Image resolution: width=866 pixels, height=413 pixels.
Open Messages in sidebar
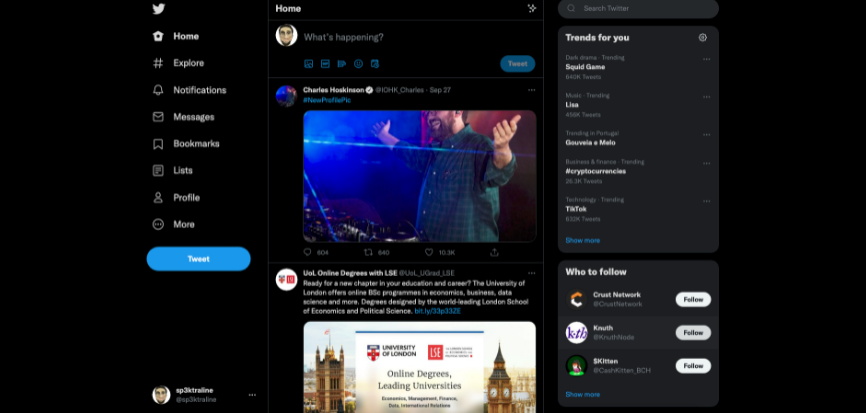[x=183, y=117]
